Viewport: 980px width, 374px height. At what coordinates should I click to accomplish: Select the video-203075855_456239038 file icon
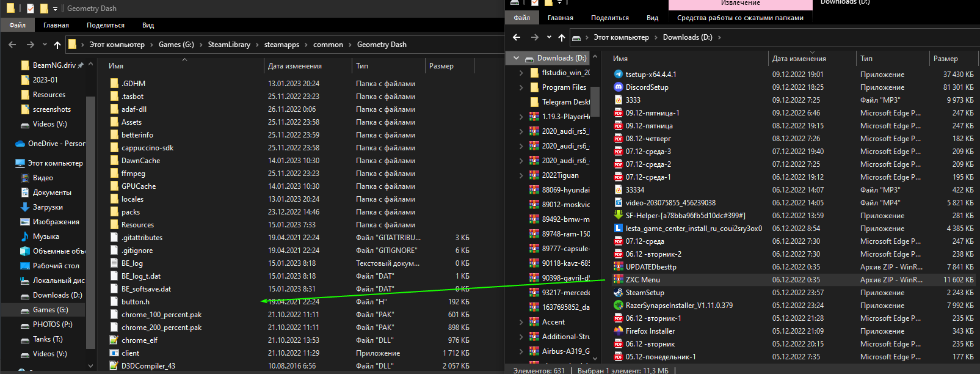pyautogui.click(x=619, y=202)
